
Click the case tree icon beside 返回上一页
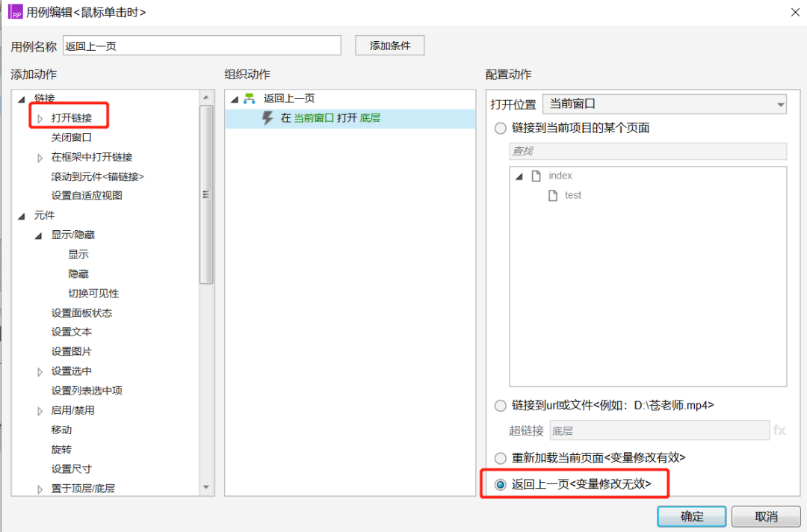pyautogui.click(x=250, y=99)
